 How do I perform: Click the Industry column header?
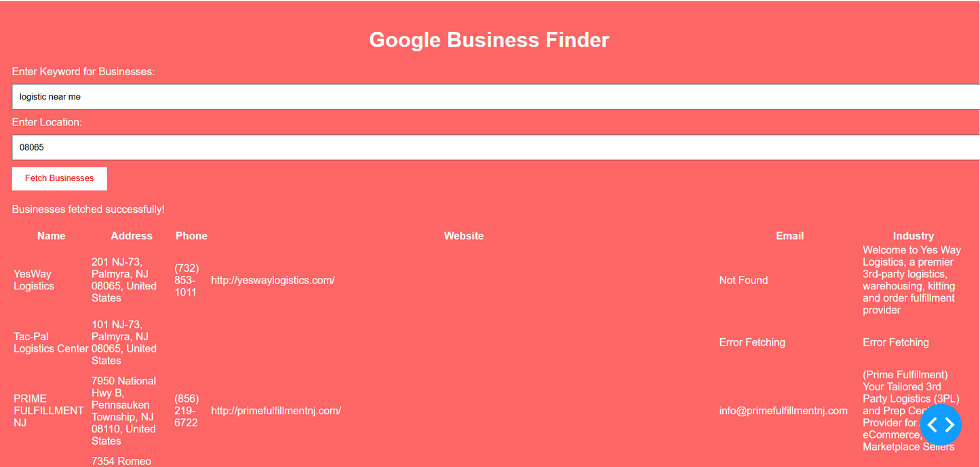pos(913,236)
